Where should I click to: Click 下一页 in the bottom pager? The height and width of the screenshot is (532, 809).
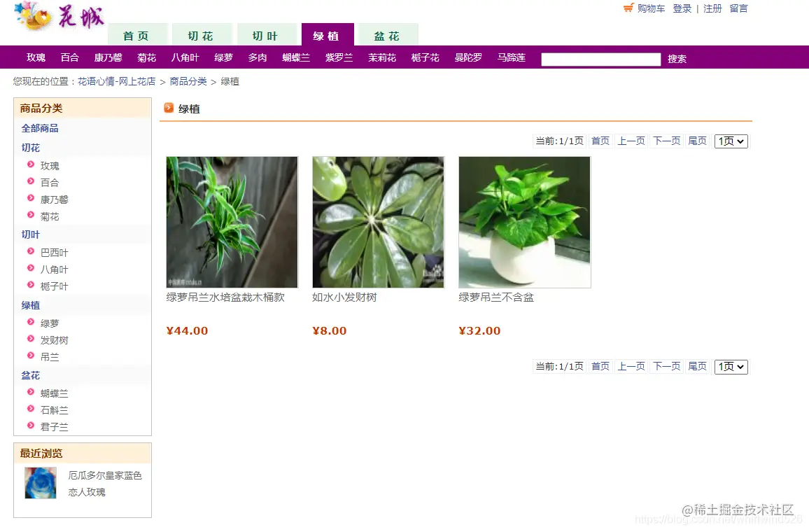coord(667,366)
